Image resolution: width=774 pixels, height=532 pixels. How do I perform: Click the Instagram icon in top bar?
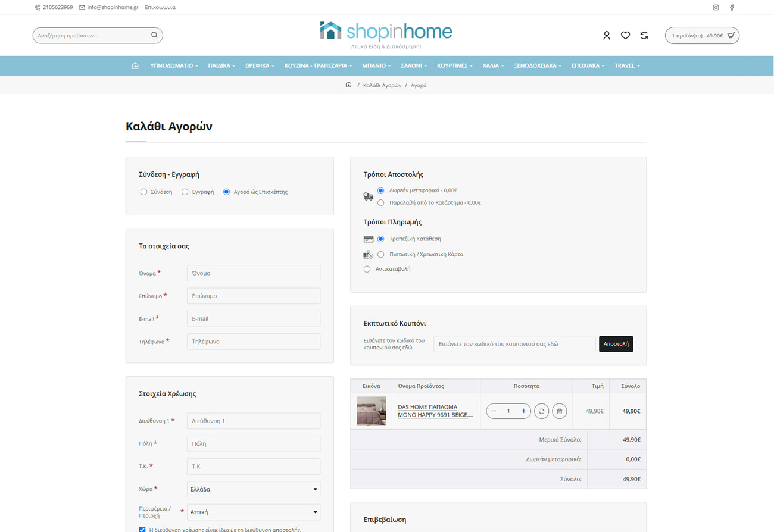click(x=716, y=8)
